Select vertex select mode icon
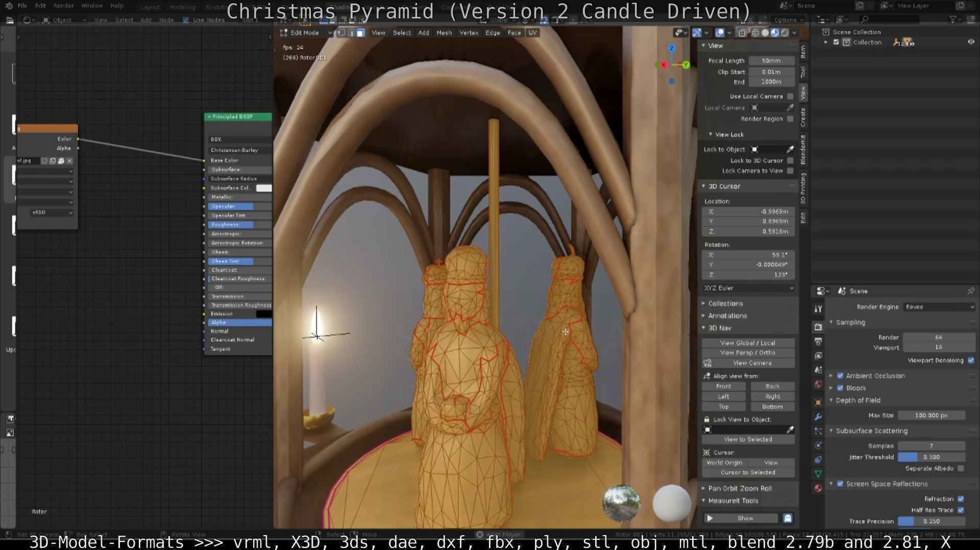Screen dimensions: 980x550 pos(341,33)
